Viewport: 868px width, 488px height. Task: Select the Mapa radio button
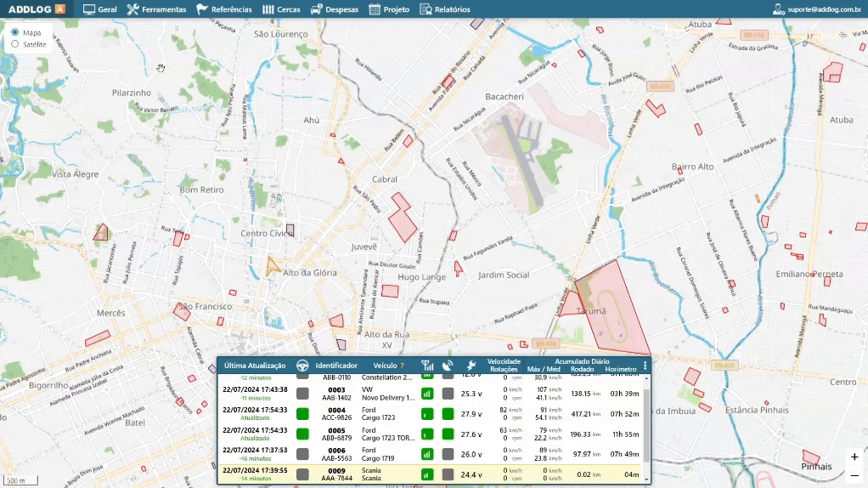[15, 32]
